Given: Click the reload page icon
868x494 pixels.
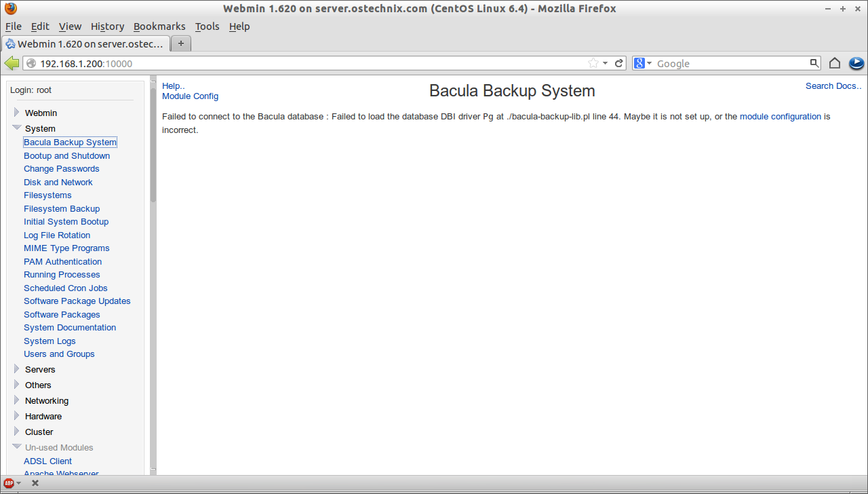Looking at the screenshot, I should tap(619, 63).
